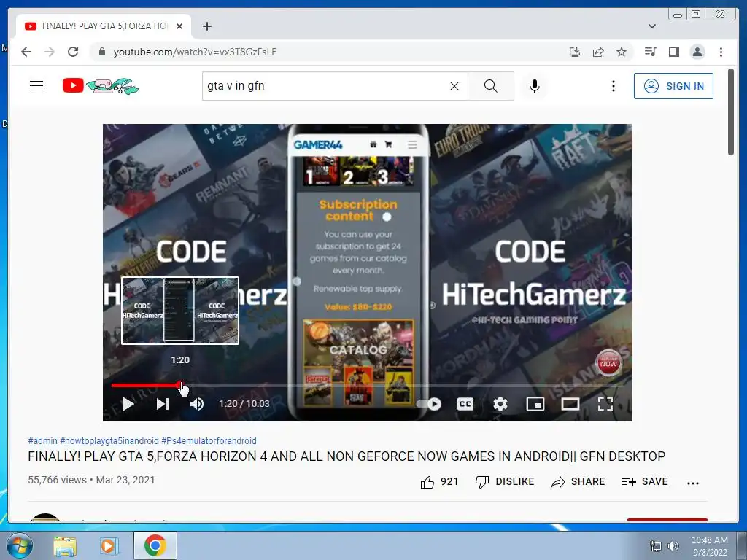The width and height of the screenshot is (747, 560).
Task: Click the page vertical scrollbar
Action: [x=731, y=112]
